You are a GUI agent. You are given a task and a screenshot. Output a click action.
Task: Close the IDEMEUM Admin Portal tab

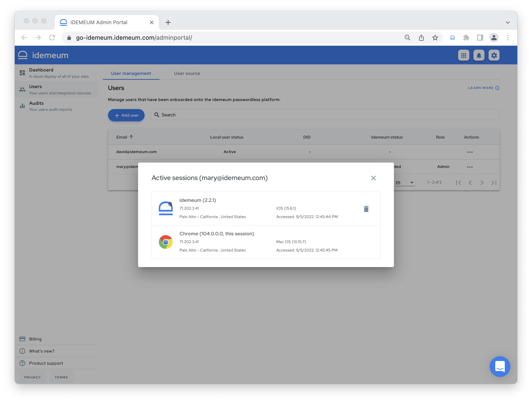(x=151, y=22)
